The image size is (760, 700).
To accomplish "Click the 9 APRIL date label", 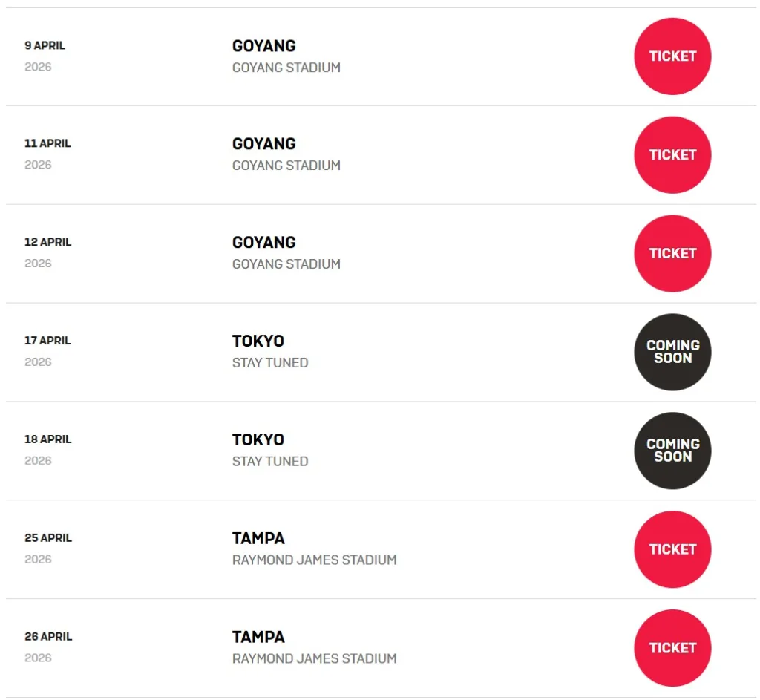I will click(x=45, y=45).
